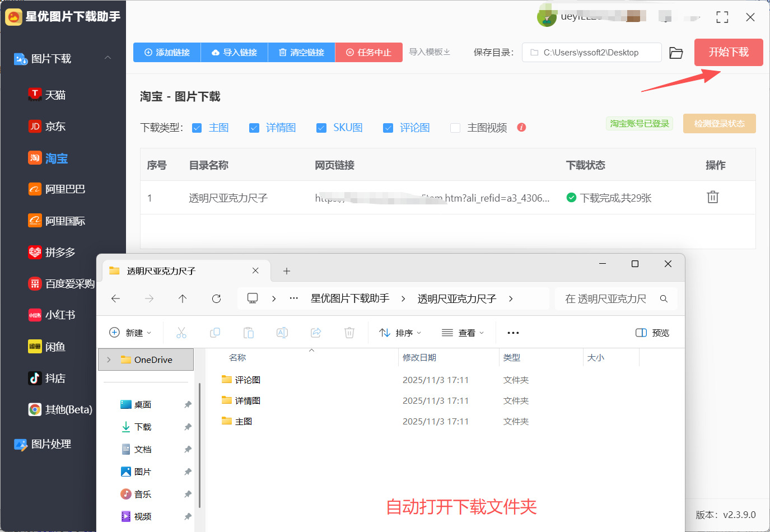This screenshot has width=770, height=532.
Task: Click the Copy icon in Explorer
Action: (215, 333)
